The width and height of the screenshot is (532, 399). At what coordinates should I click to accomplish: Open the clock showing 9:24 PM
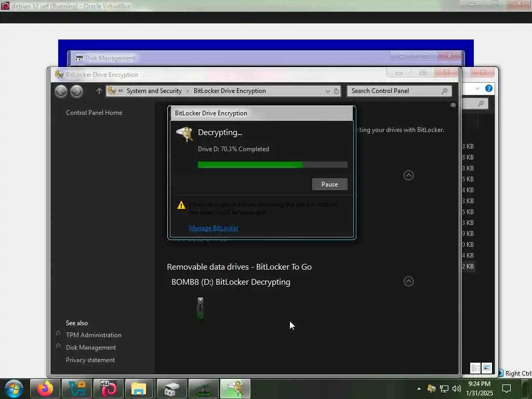point(480,389)
